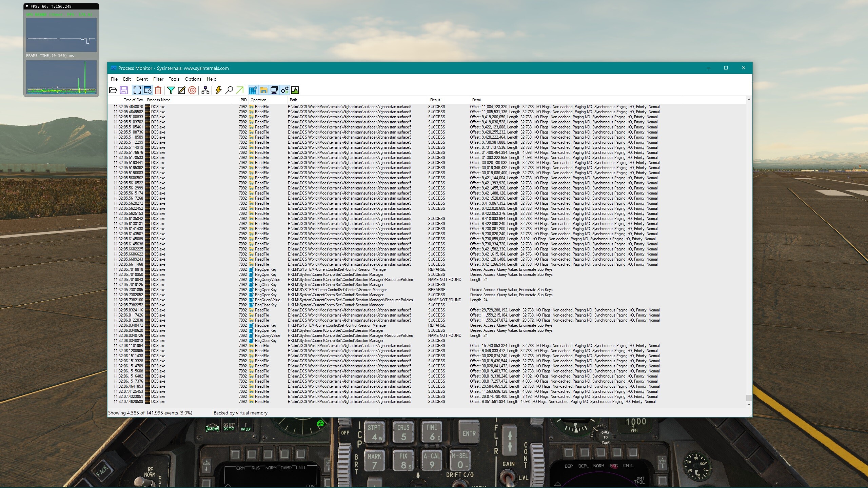868x488 pixels.
Task: Click the Include Process From Window target icon
Action: [192, 90]
